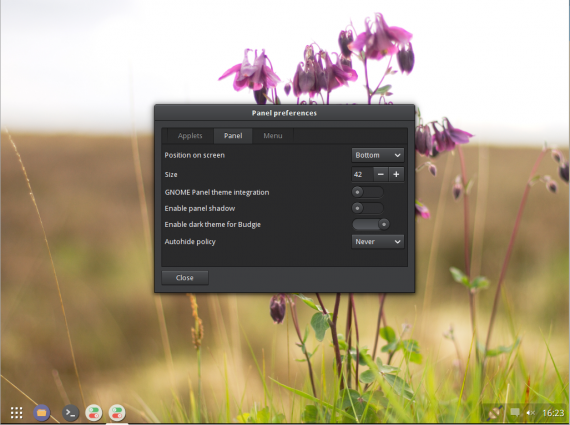The width and height of the screenshot is (570, 425).
Task: Click the first toggle-switches settings icon in the panel
Action: point(94,413)
